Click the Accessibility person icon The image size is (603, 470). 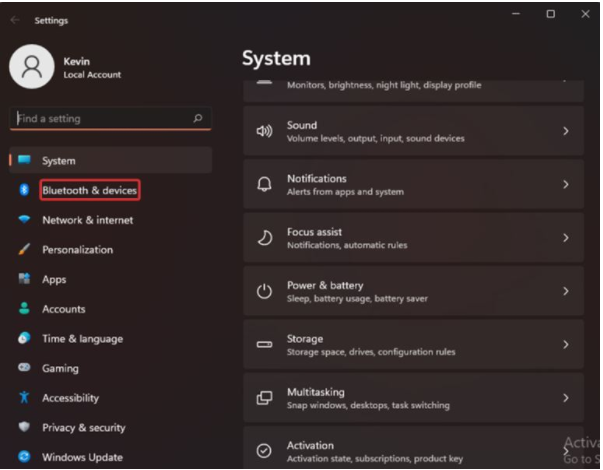click(x=24, y=398)
